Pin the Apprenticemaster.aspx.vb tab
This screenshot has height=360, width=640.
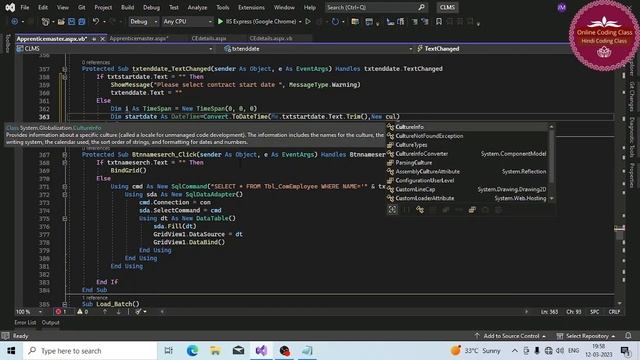pos(94,39)
